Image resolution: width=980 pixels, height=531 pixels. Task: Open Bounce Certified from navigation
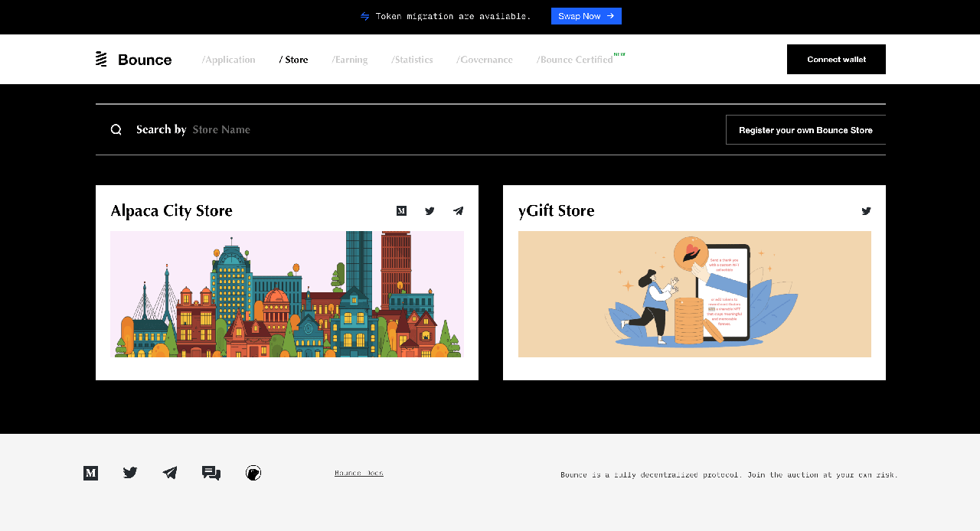[x=576, y=60]
